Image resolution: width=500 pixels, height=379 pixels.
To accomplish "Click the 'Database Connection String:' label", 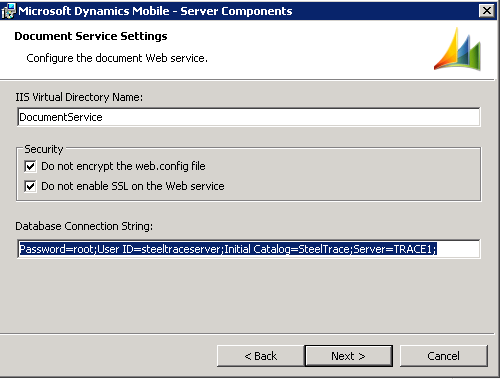I will (x=84, y=226).
